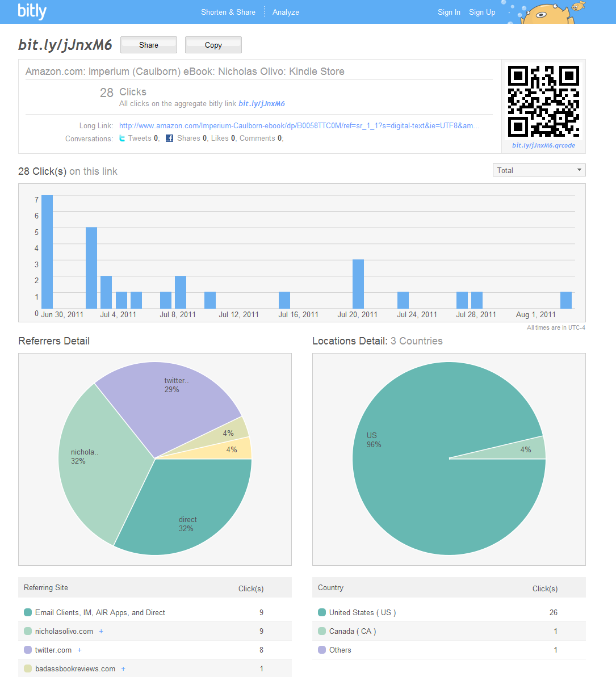This screenshot has width=616, height=677.
Task: Click the purple swatch beside twitter.com
Action: [x=28, y=650]
